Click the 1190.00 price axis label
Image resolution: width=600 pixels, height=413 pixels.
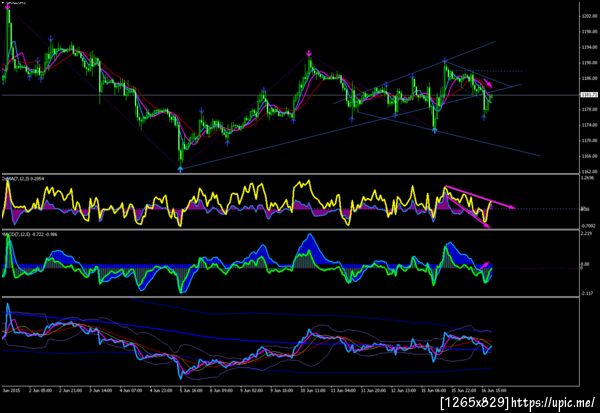click(590, 62)
